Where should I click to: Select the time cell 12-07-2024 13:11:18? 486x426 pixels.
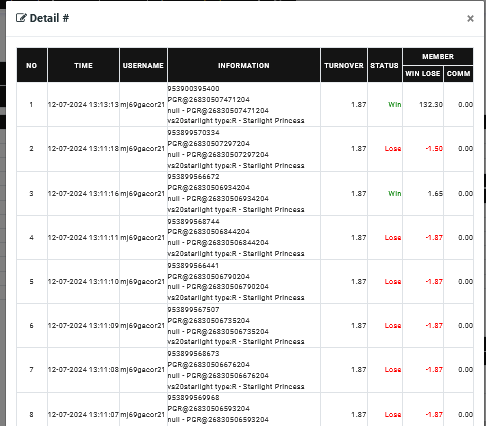coord(83,148)
